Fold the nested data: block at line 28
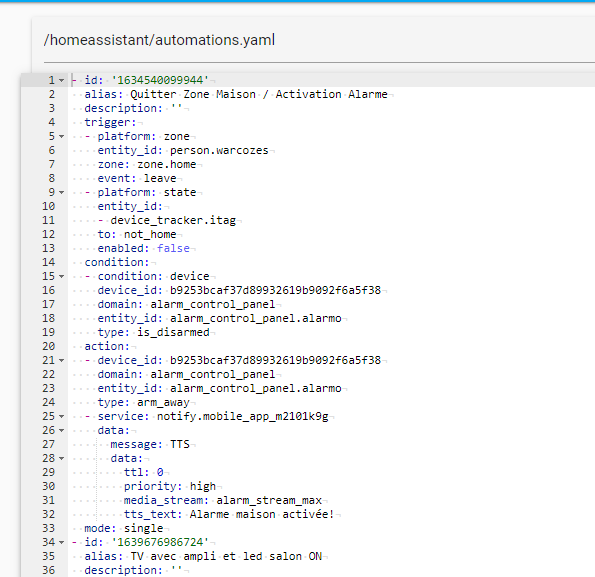Viewport: 595px width, 577px height. click(x=61, y=459)
